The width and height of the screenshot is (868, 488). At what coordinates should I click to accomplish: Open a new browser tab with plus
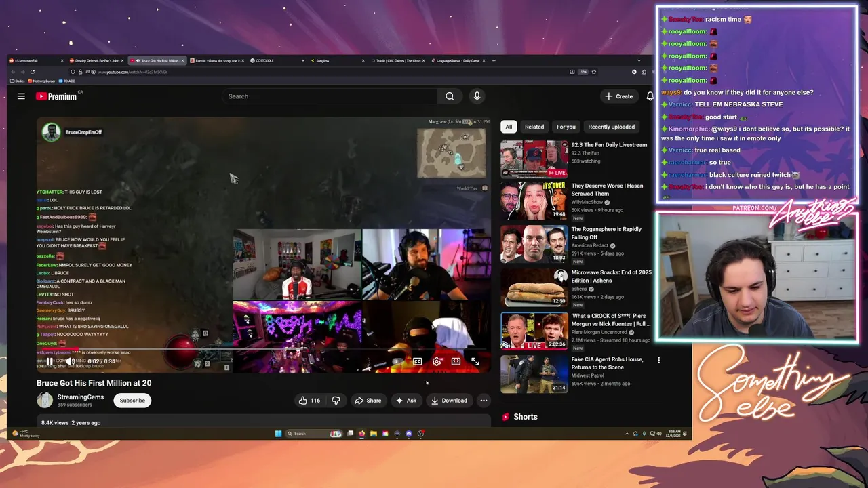point(494,60)
